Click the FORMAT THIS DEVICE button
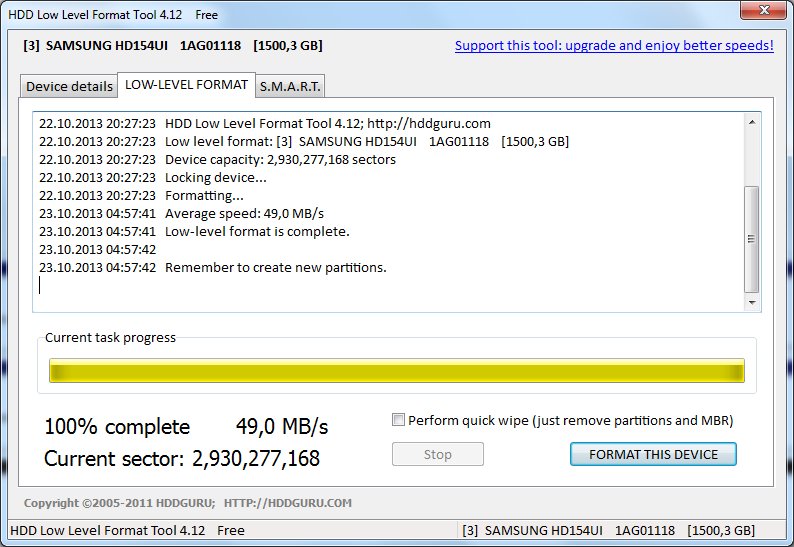 [653, 454]
